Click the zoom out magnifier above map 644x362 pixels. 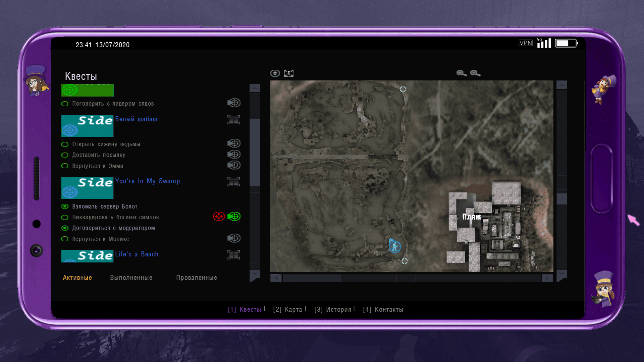(x=475, y=73)
